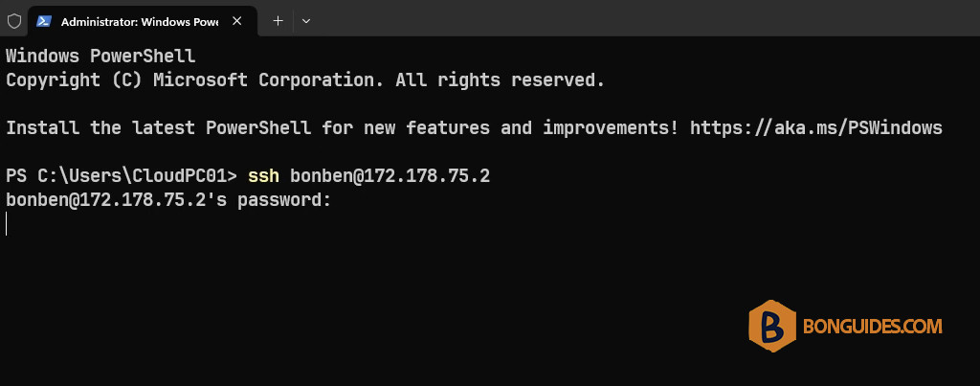980x386 pixels.
Task: Click the BONGUIDES hexagon logo
Action: click(x=772, y=326)
